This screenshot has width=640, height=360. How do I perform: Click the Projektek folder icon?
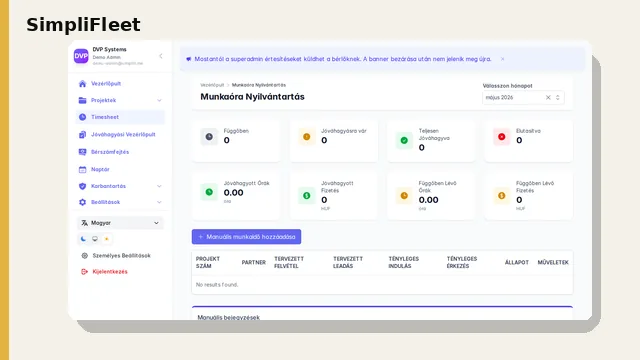(x=82, y=100)
